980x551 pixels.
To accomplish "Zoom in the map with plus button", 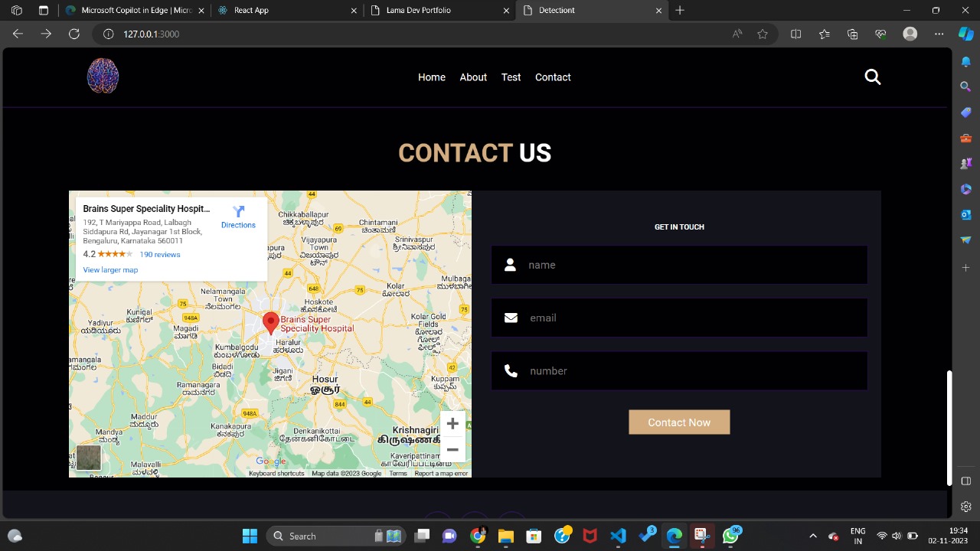I will 452,423.
